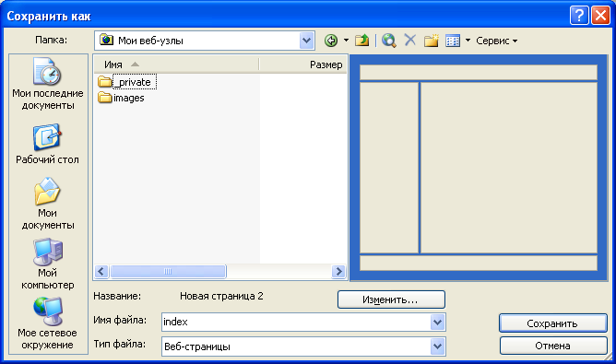Select the images folder icon
The width and height of the screenshot is (616, 364).
104,98
